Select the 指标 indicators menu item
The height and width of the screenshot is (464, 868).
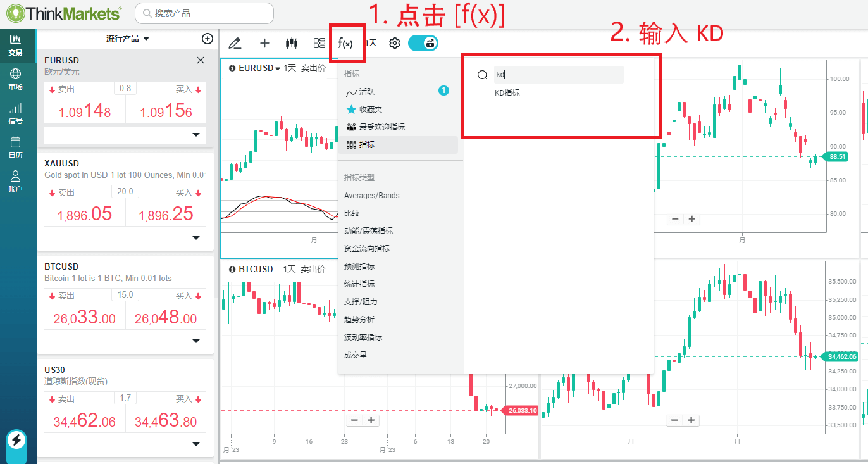point(397,144)
